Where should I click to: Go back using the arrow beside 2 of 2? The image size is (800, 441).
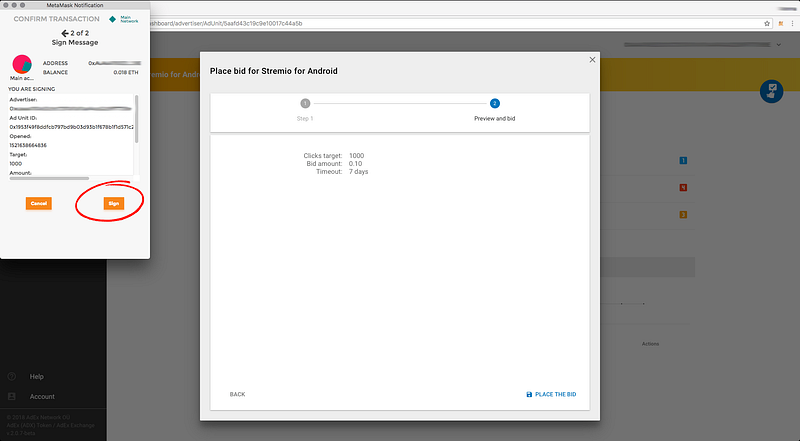click(65, 33)
